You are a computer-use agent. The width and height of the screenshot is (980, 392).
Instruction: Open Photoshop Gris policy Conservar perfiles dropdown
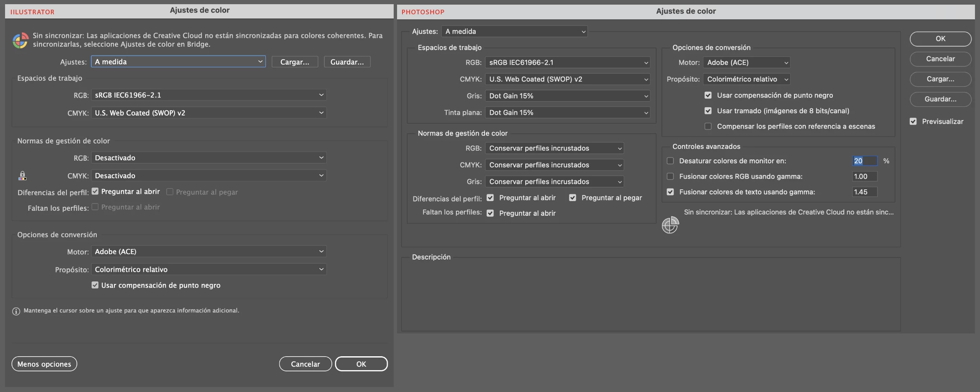pos(554,182)
